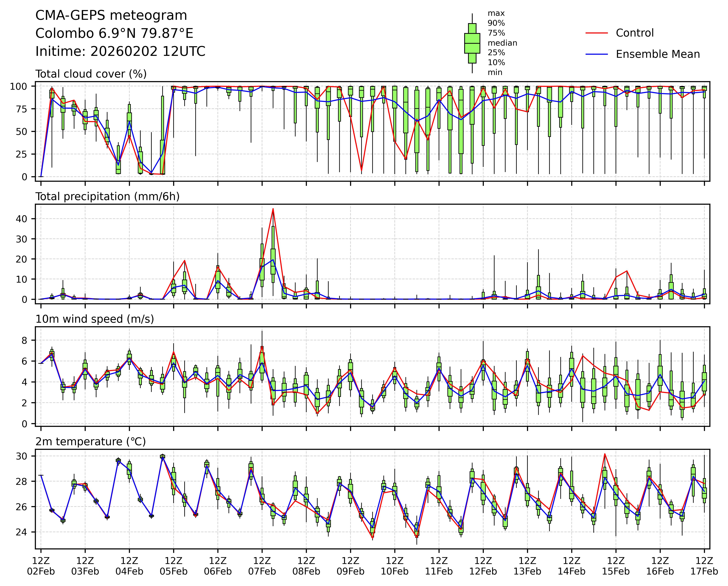Screen dimensions: 728x586
Task: Click the '2m temperature (℃)' panel title
Action: pyautogui.click(x=91, y=442)
